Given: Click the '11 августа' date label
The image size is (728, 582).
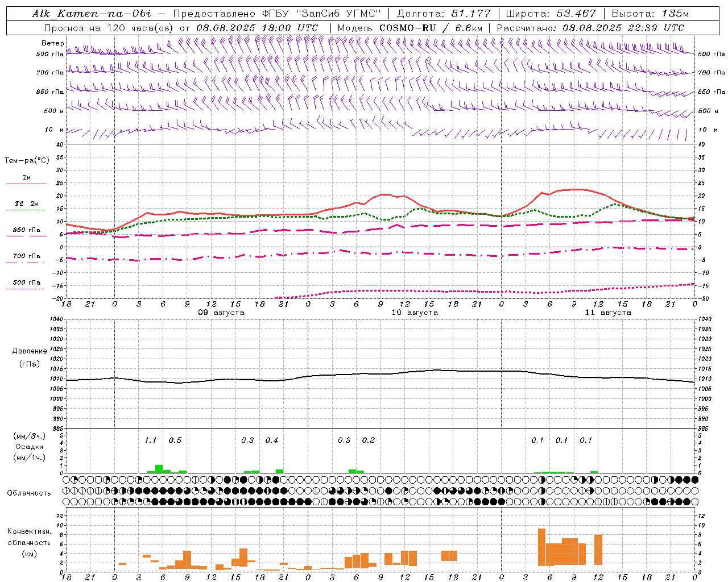Looking at the screenshot, I should point(608,313).
